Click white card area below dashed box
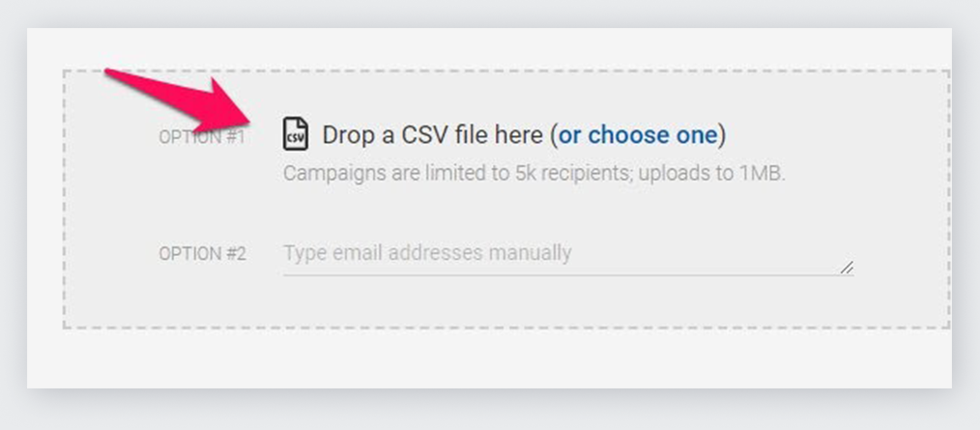The image size is (980, 430). click(487, 358)
